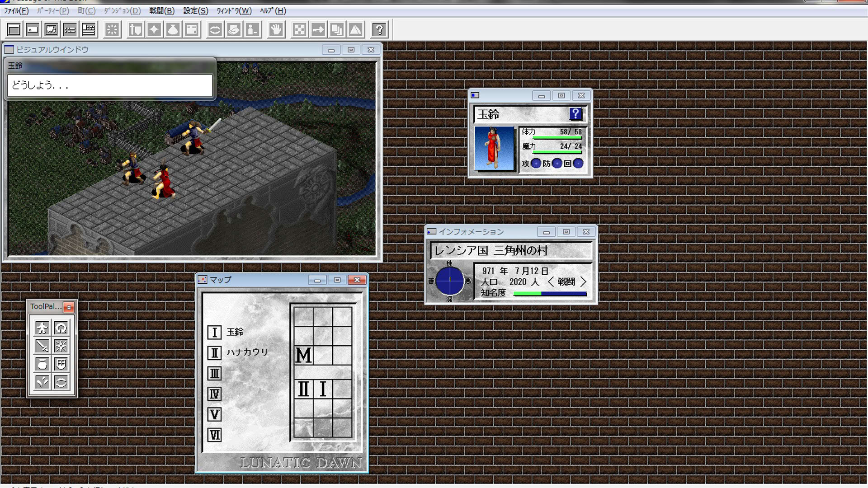Click the sword and shield toolbar icon
The height and width of the screenshot is (488, 868).
136,30
